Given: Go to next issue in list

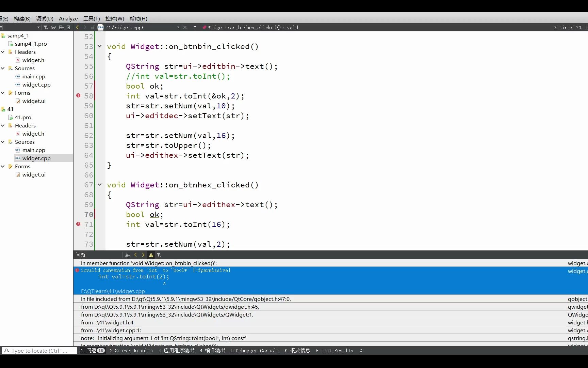Looking at the screenshot, I should point(143,255).
